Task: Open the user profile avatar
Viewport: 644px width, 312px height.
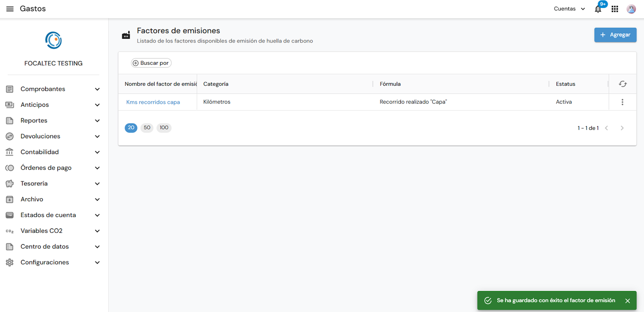Action: point(631,9)
